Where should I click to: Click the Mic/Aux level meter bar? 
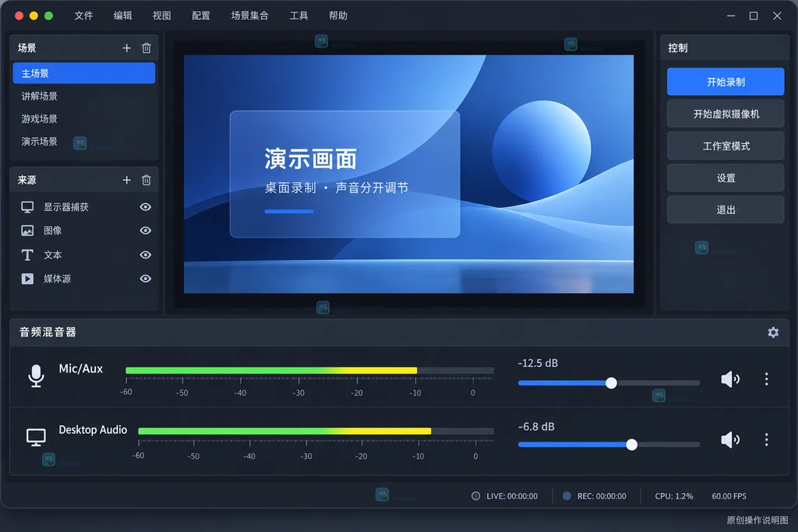[309, 370]
